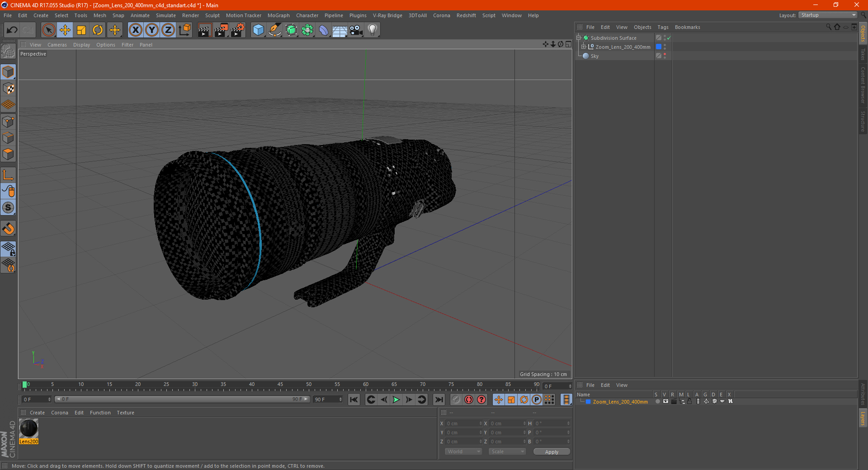Toggle Y axis lock
The width and height of the screenshot is (868, 470).
click(152, 30)
